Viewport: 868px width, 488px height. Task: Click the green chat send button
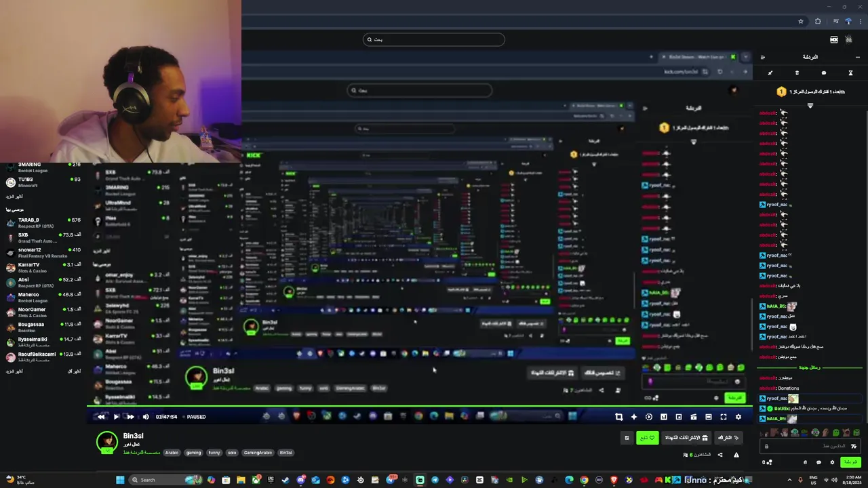click(850, 462)
